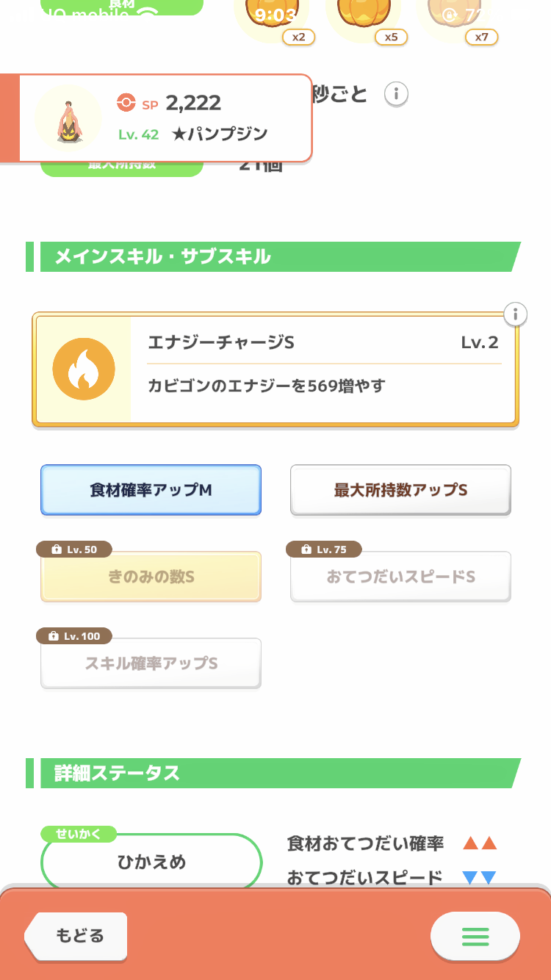
Task: Tap the ひかえめ nature box
Action: [x=151, y=862]
